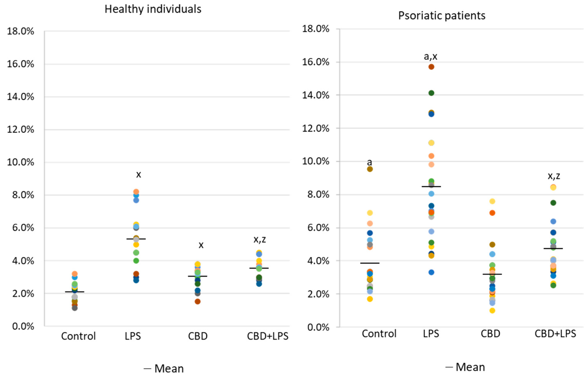This screenshot has height=376, width=588.
Task: Click the "10.0%" axis label on Psoriatic chart
Action: pos(316,161)
